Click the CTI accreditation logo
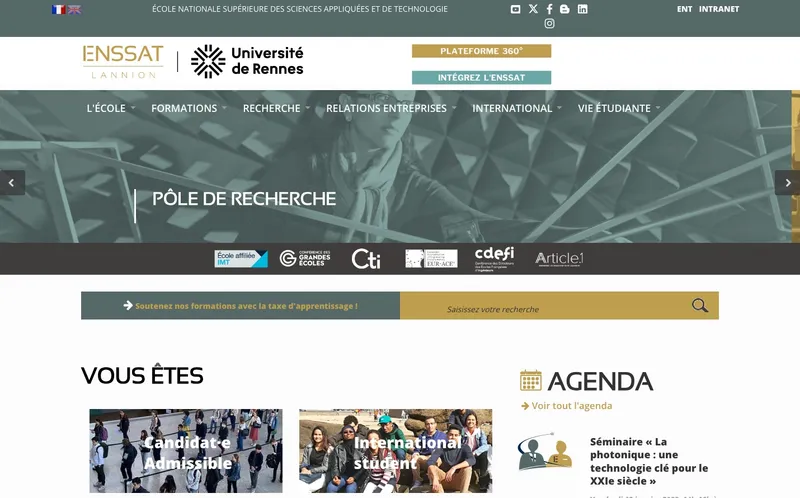This screenshot has width=800, height=498. coord(366,259)
